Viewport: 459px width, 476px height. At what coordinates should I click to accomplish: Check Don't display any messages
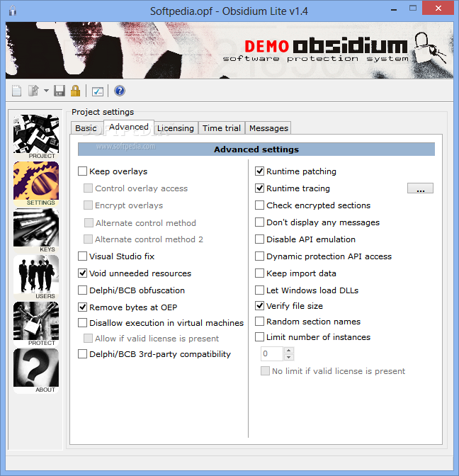pyautogui.click(x=259, y=222)
